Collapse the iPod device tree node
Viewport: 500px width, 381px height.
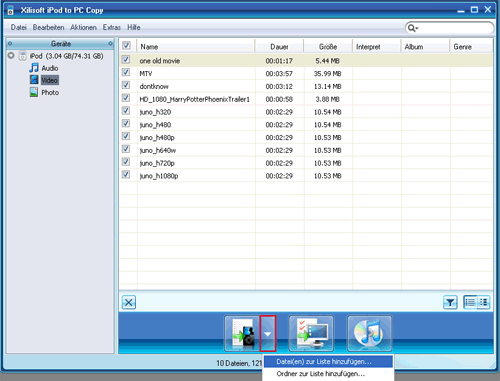[x=11, y=55]
